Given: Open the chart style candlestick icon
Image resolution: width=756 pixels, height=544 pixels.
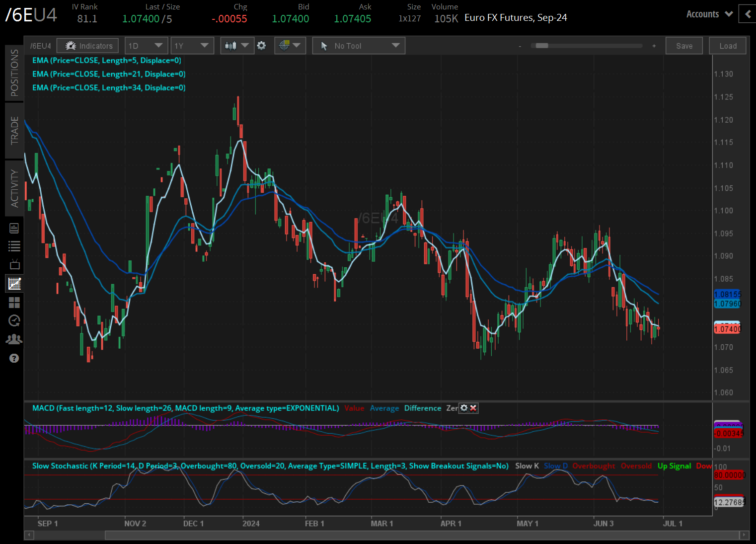Looking at the screenshot, I should [x=231, y=45].
